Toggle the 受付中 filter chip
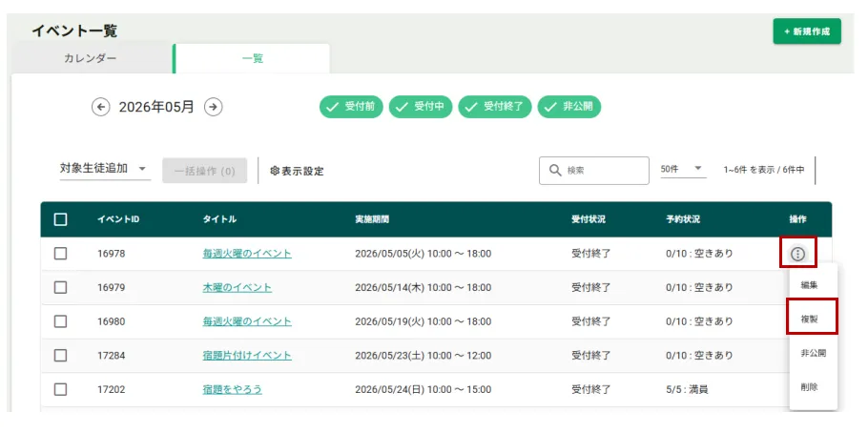The width and height of the screenshot is (868, 433). pos(421,107)
